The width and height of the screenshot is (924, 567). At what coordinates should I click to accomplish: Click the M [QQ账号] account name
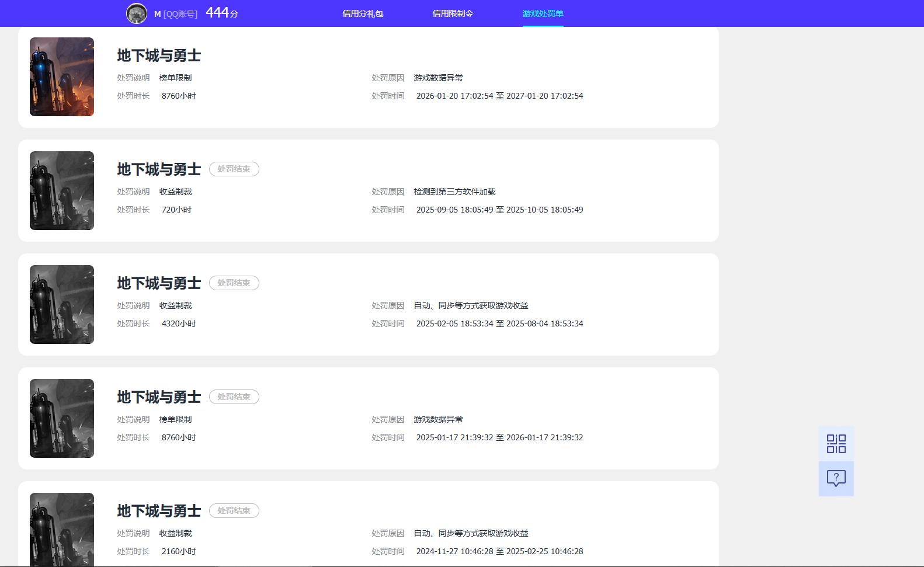tap(176, 14)
